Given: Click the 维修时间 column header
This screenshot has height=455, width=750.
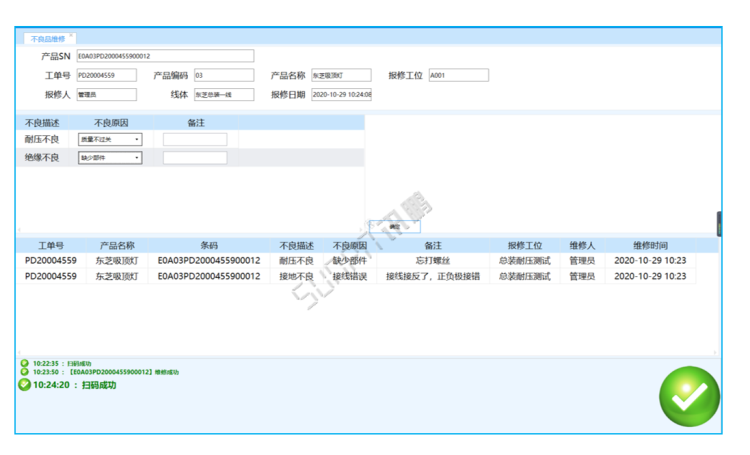Looking at the screenshot, I should pyautogui.click(x=650, y=245).
